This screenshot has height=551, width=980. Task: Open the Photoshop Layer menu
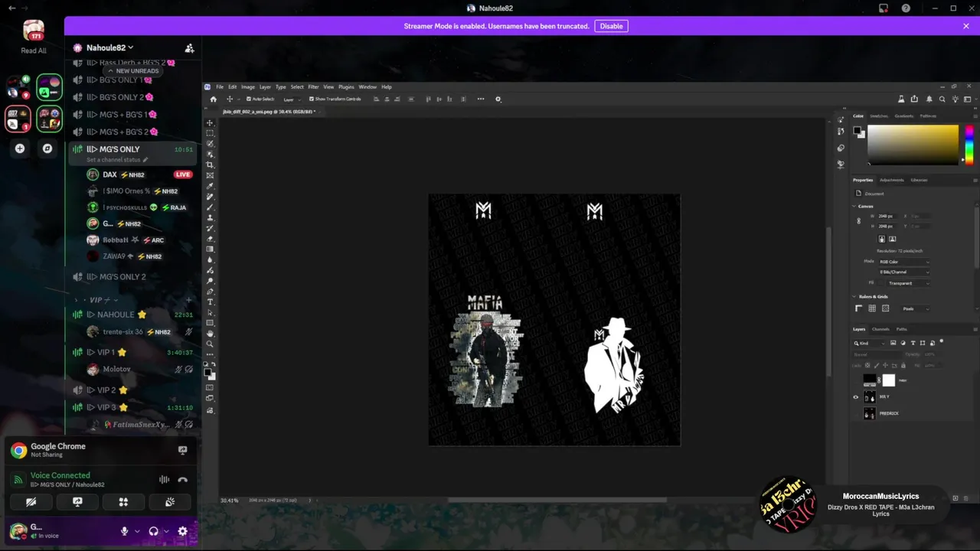[x=265, y=87]
